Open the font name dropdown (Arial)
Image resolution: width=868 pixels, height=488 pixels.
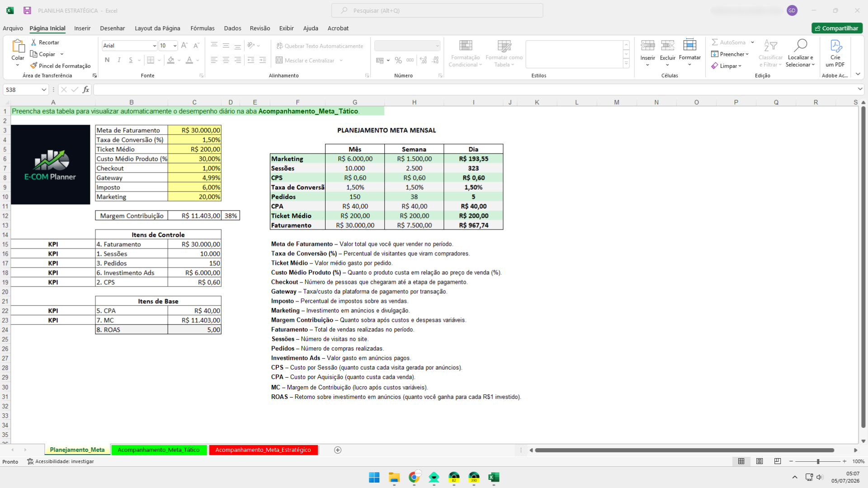click(154, 46)
